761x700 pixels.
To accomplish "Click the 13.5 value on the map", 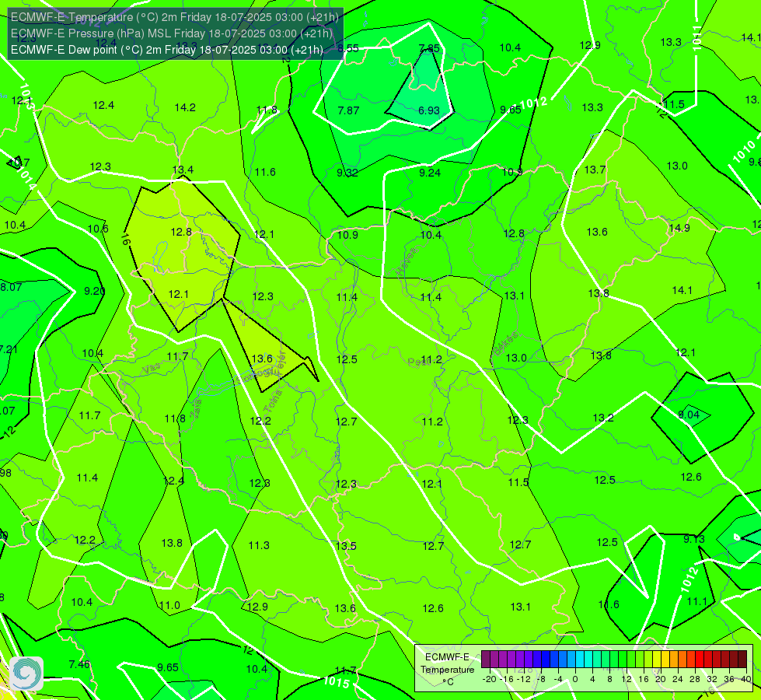I will [346, 546].
